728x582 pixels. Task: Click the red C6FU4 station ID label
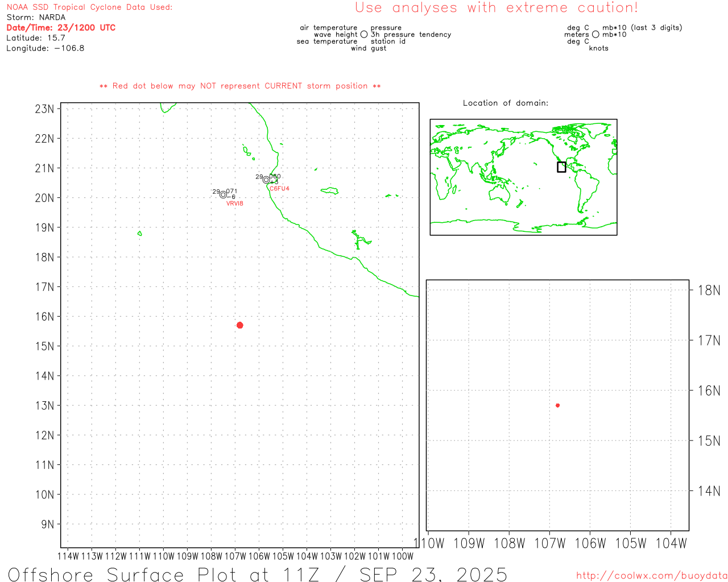click(x=279, y=189)
